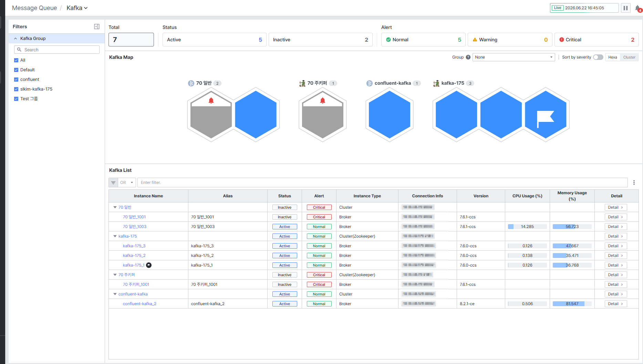Collapse the kafka-175 tree row

coord(115,236)
